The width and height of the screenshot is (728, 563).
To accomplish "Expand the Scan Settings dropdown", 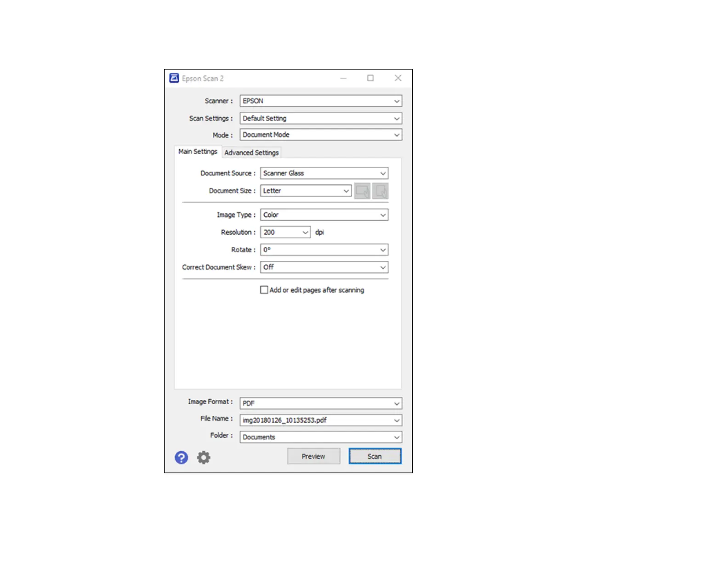I will (x=321, y=118).
